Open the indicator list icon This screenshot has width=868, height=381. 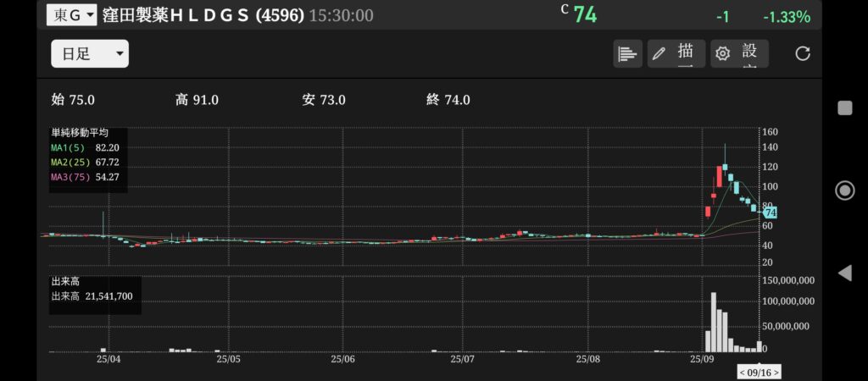(627, 53)
